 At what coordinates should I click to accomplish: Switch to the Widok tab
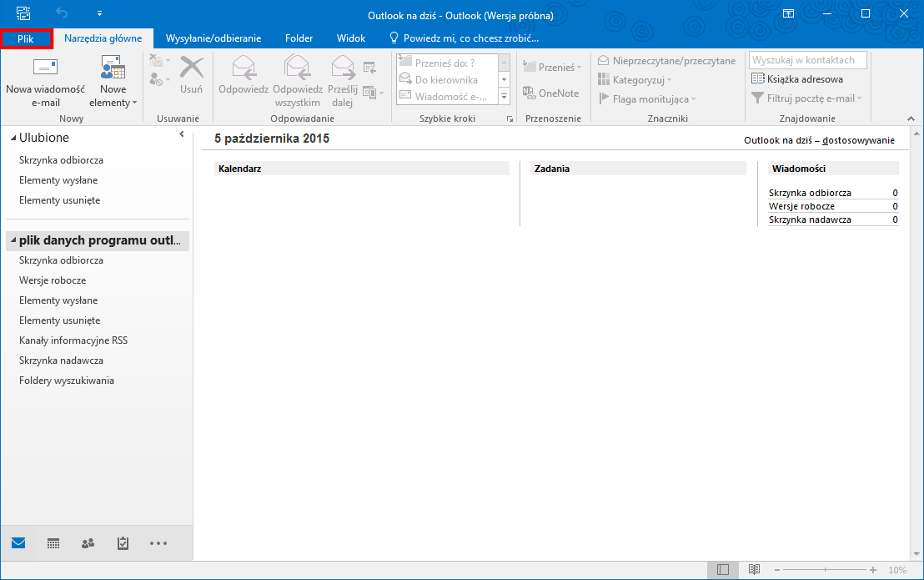tap(351, 38)
